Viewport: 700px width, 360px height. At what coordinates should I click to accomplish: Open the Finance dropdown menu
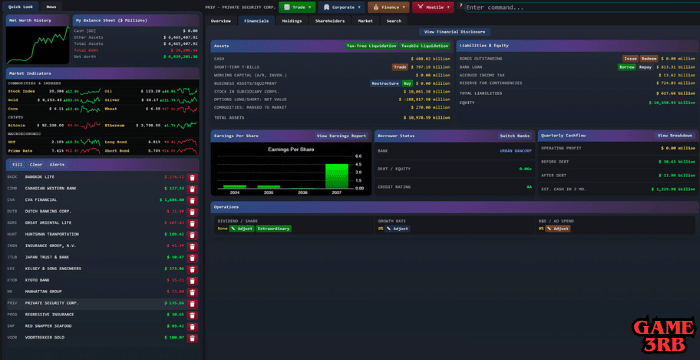(388, 7)
